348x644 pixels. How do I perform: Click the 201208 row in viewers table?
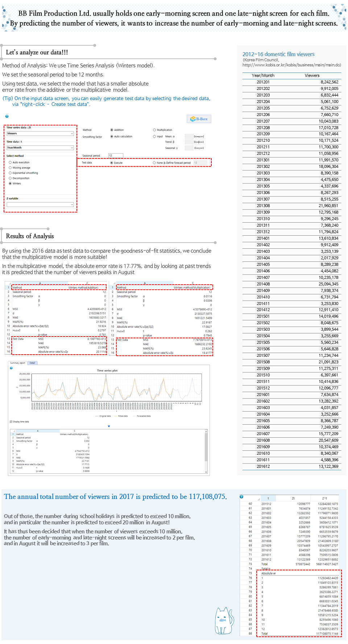tap(291, 128)
